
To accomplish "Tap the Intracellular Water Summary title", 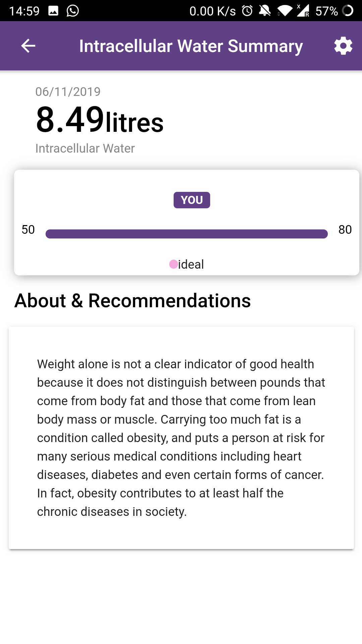I will [191, 46].
